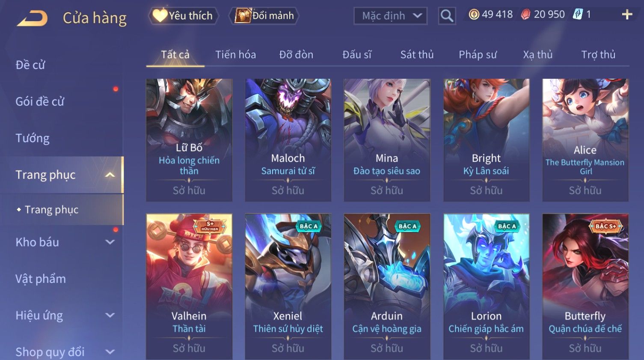Open Yêu thích heart favorites
The image size is (644, 360).
tap(183, 16)
